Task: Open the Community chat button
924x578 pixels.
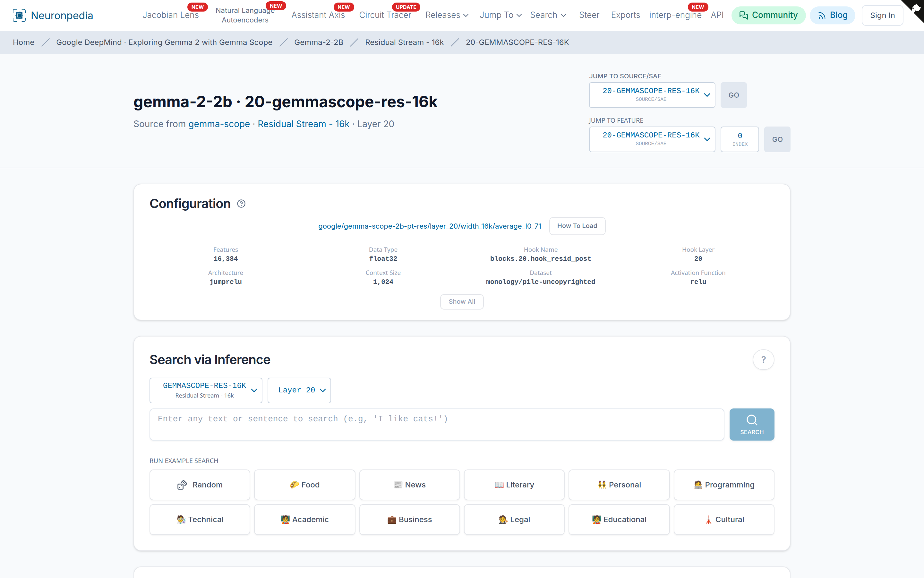Action: pyautogui.click(x=768, y=15)
